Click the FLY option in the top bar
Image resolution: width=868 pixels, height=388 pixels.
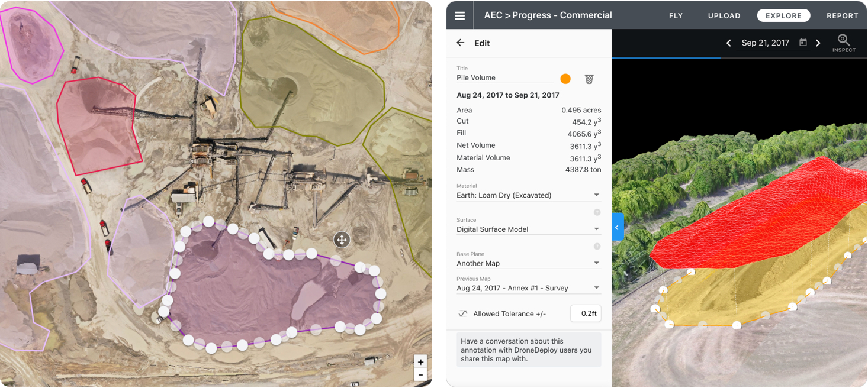pos(676,15)
